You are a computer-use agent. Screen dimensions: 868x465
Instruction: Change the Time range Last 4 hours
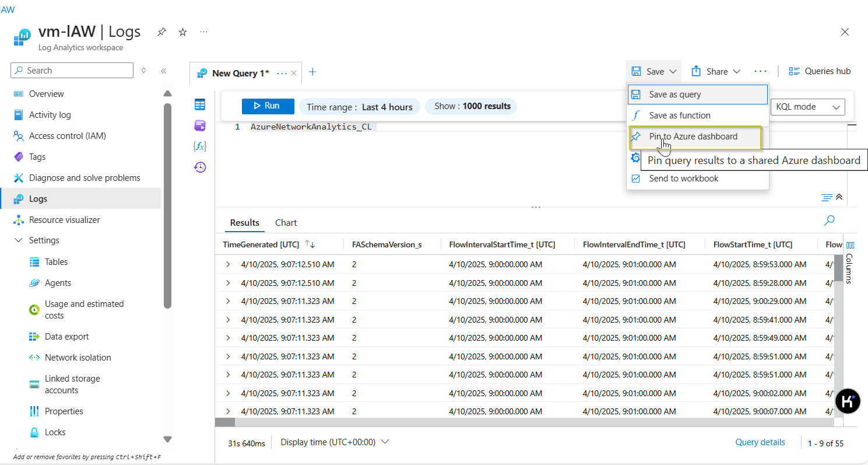point(360,107)
